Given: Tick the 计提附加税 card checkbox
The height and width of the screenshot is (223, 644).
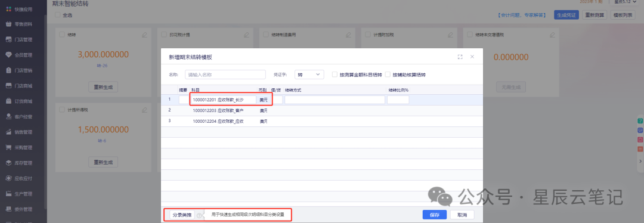Looking at the screenshot, I should [367, 35].
